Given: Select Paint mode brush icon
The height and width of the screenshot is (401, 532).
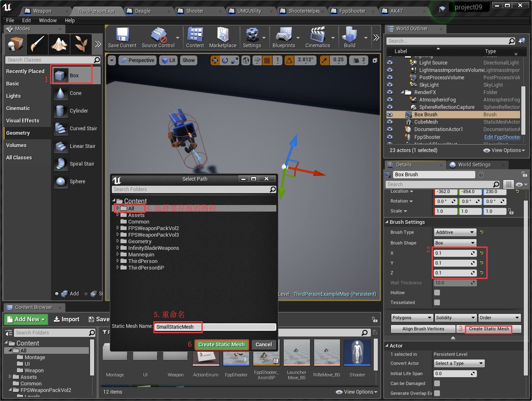Looking at the screenshot, I should tap(37, 44).
